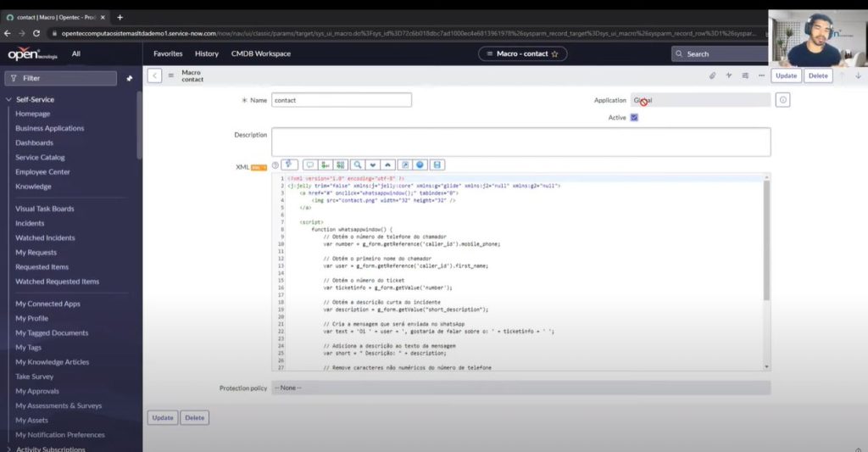The image size is (868, 452).
Task: Open the more options ellipsis icon
Action: coord(761,75)
